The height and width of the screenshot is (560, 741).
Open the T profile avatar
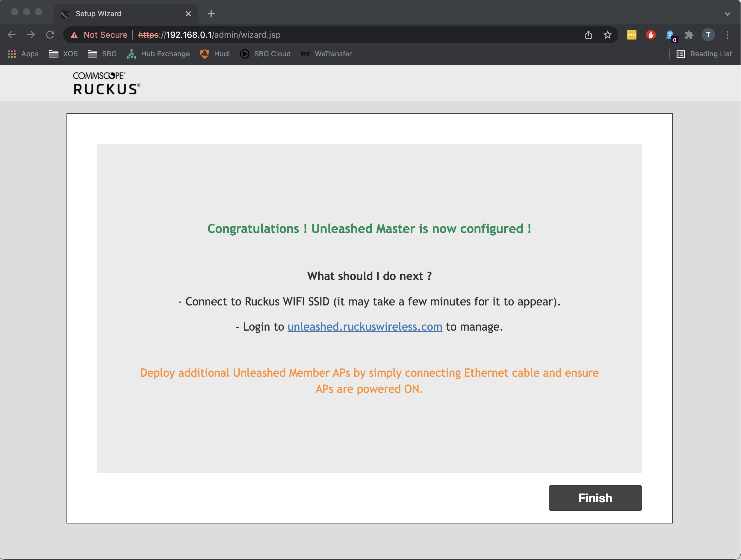tap(708, 35)
